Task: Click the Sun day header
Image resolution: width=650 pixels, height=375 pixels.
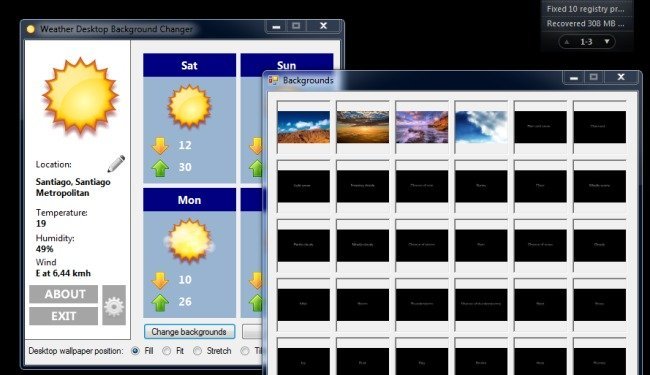Action: coord(287,65)
